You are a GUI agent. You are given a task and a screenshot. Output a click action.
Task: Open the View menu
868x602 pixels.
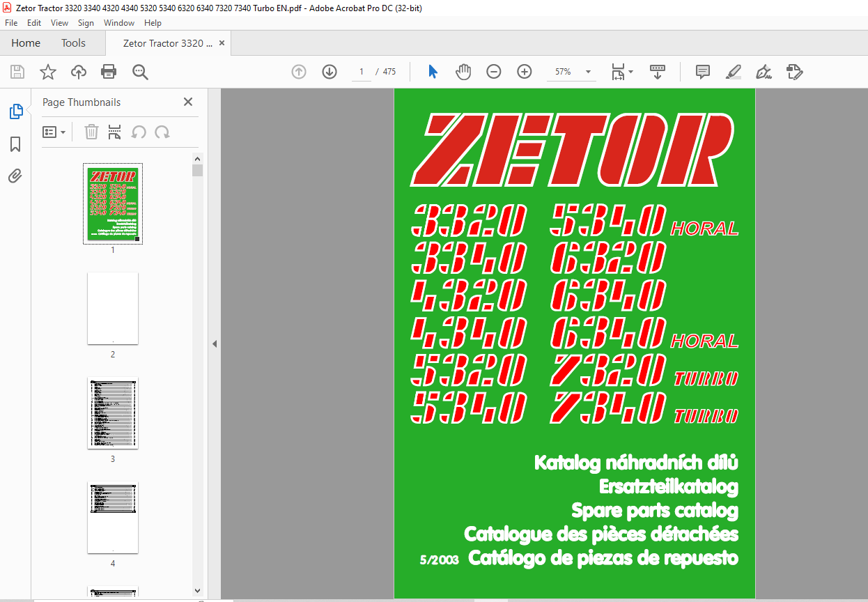[x=59, y=23]
